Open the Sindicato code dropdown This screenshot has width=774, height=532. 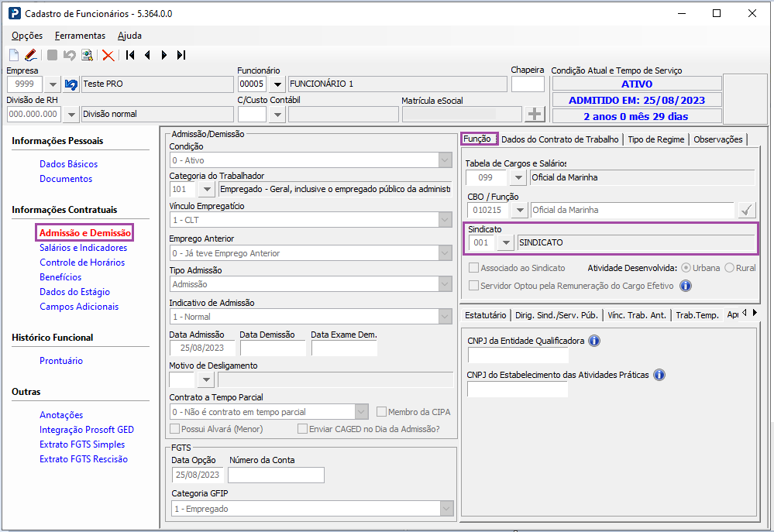(x=505, y=243)
